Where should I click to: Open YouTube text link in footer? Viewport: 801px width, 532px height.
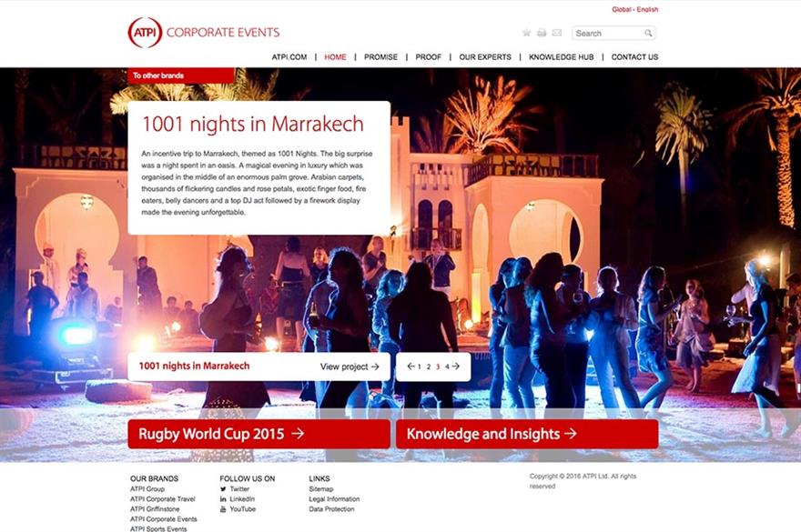pos(243,509)
